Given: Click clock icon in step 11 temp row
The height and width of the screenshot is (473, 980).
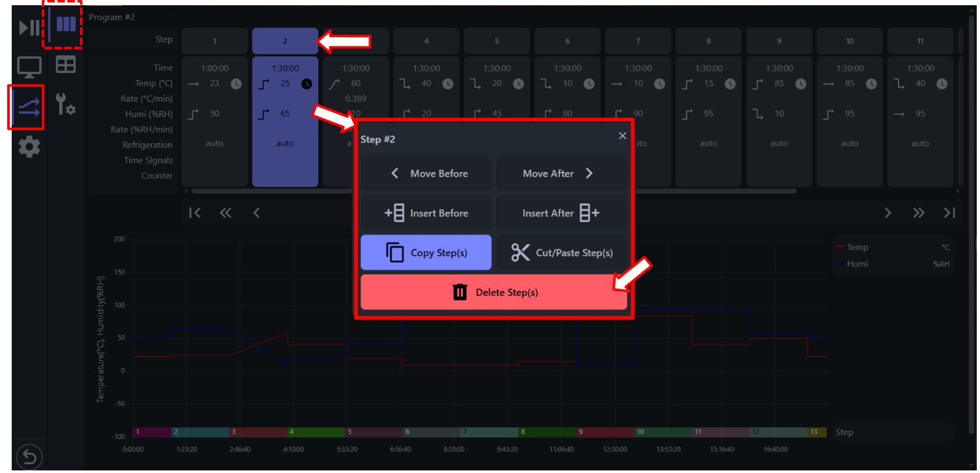Looking at the screenshot, I should tap(942, 83).
